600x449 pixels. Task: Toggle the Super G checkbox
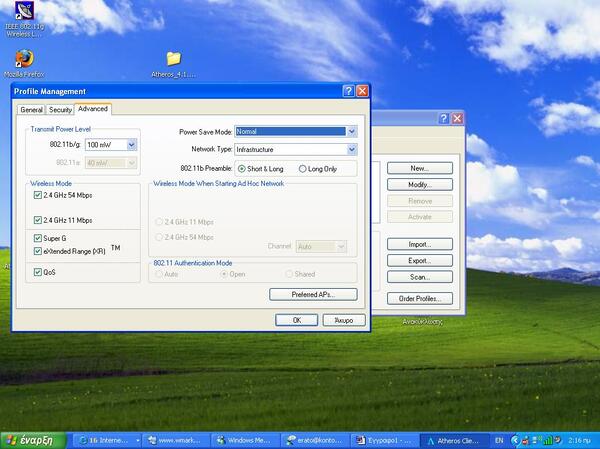[x=38, y=238]
